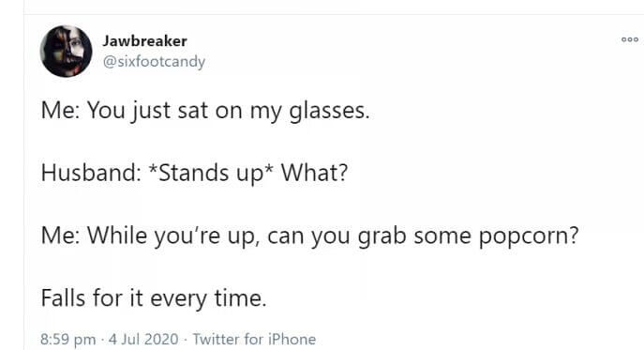The image size is (644, 350).
Task: Select the word 'What?' in the tweet
Action: click(x=314, y=173)
